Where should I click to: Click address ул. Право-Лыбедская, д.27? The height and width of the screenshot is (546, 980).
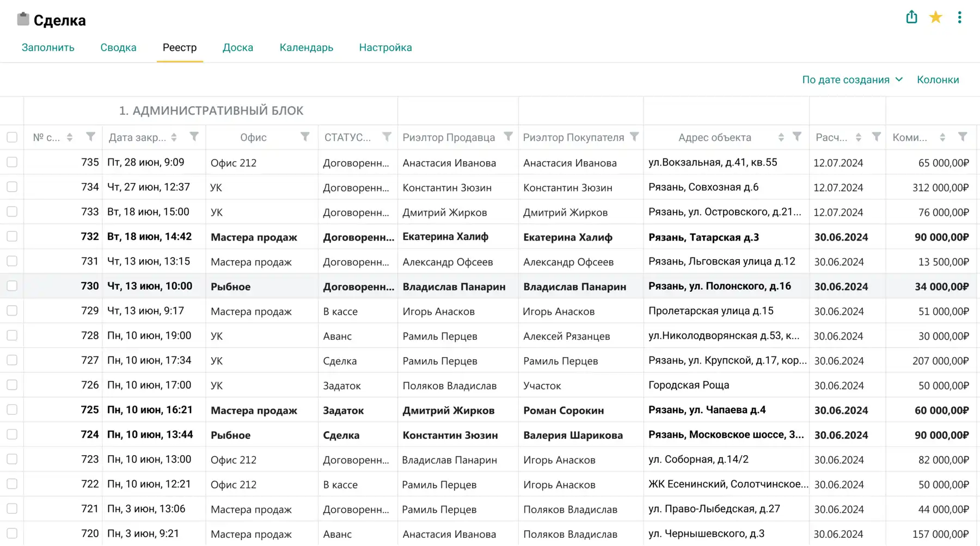tap(714, 508)
